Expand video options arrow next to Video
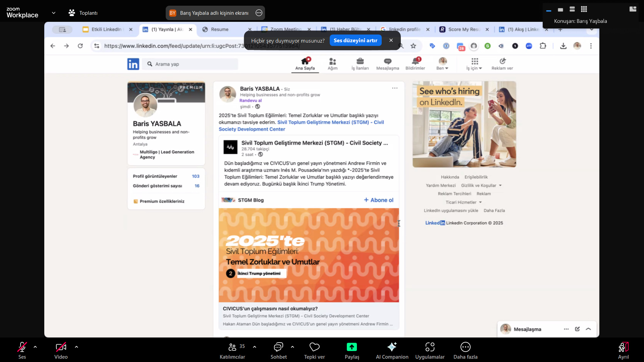 [76, 347]
